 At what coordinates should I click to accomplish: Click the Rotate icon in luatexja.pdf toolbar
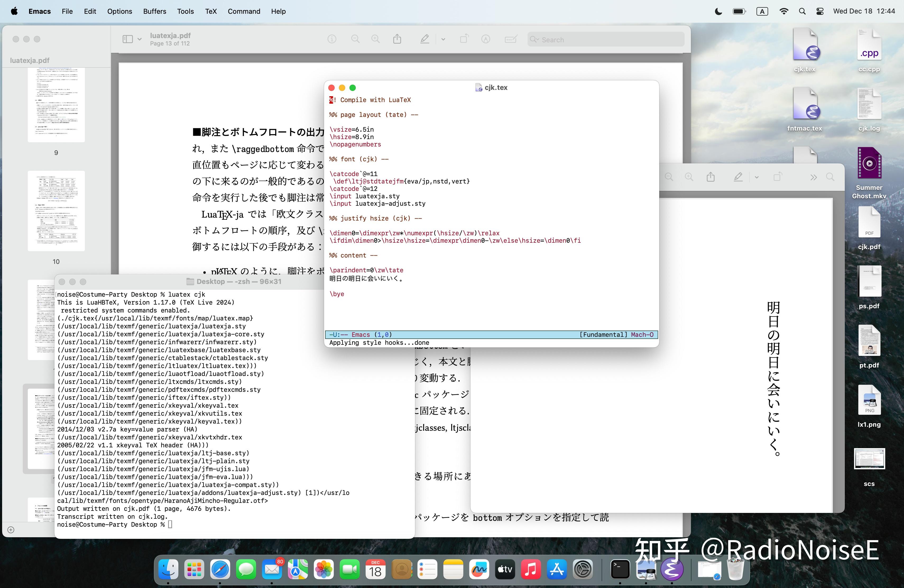tap(464, 39)
